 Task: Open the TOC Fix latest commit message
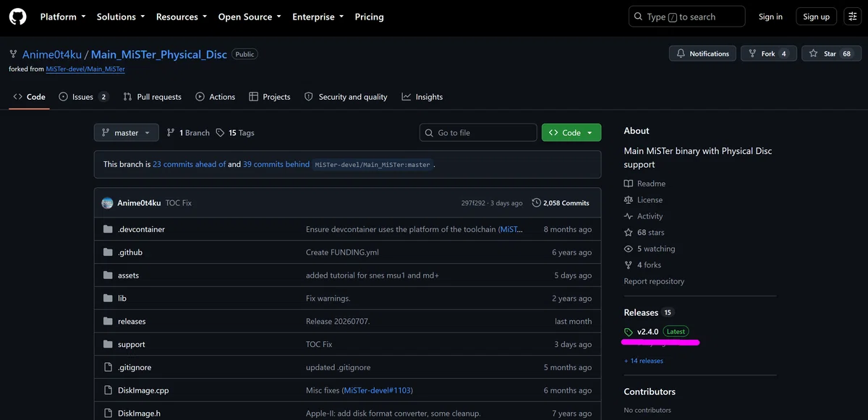(x=179, y=203)
